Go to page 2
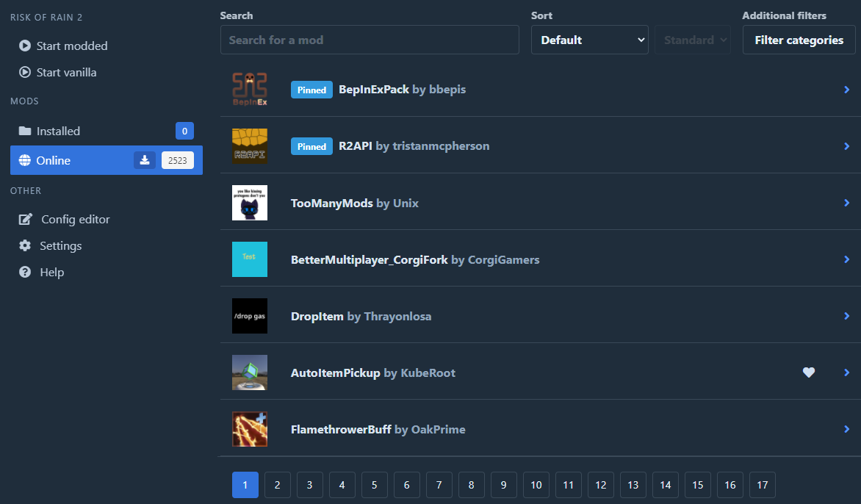The image size is (861, 504). tap(277, 485)
